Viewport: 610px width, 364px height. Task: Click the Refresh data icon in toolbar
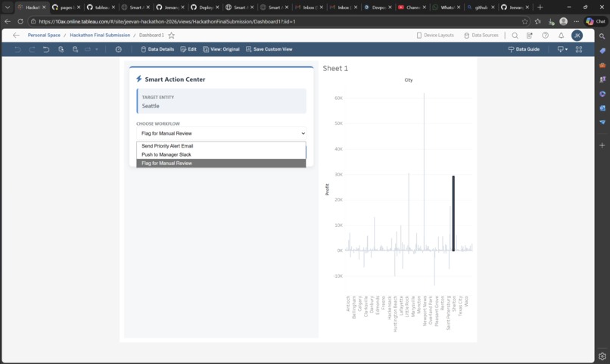(x=61, y=49)
